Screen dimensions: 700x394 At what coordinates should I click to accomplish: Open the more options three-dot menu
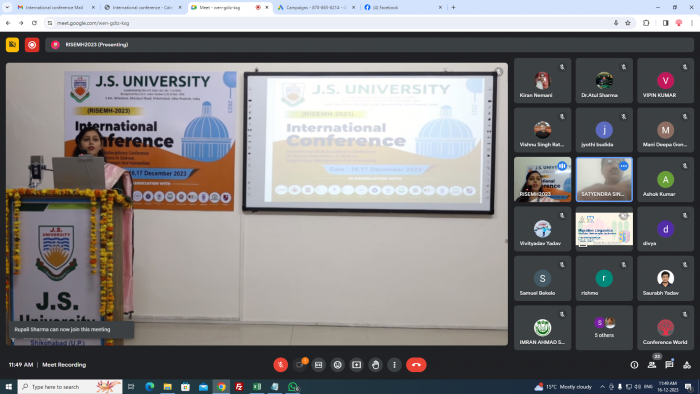pos(394,365)
